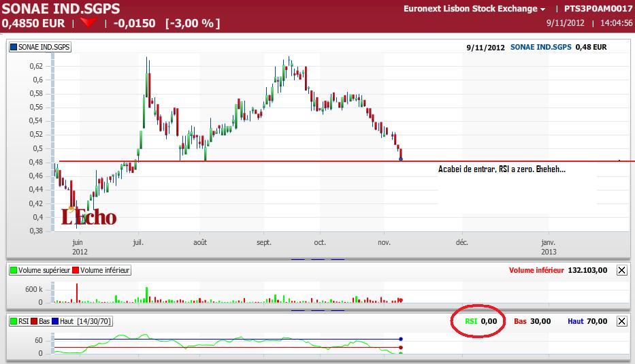Click the tall green volume bar in July
The height and width of the screenshot is (364, 635).
pyautogui.click(x=146, y=295)
